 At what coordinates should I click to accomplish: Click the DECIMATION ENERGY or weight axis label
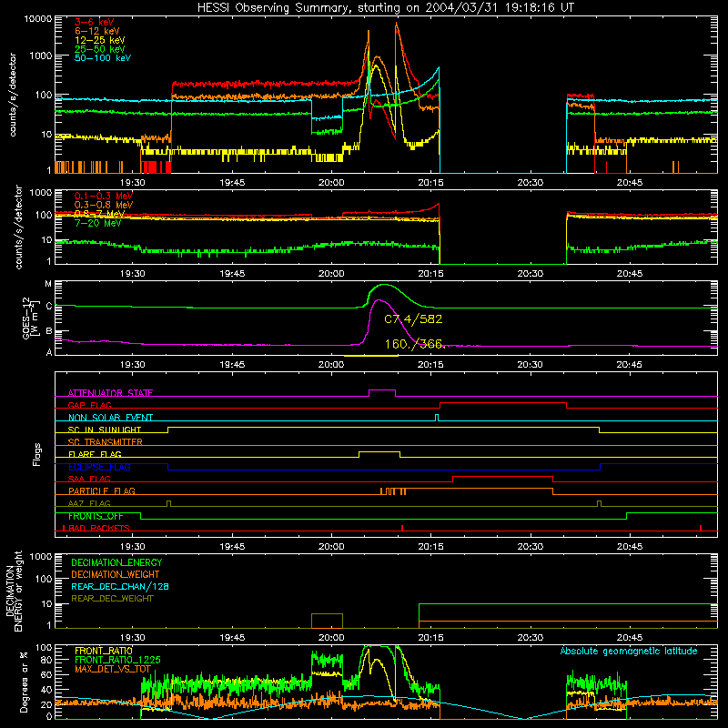15,591
